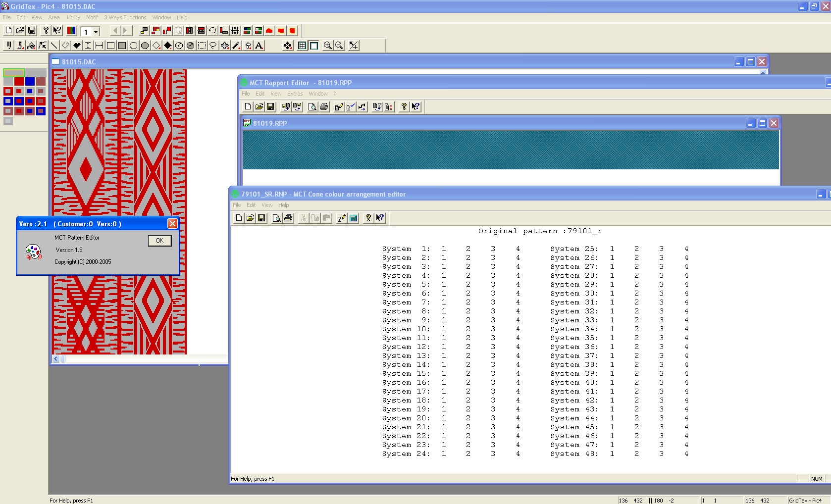The image size is (831, 504).
Task: Click print icon in Rapport Editor toolbar
Action: (x=324, y=106)
